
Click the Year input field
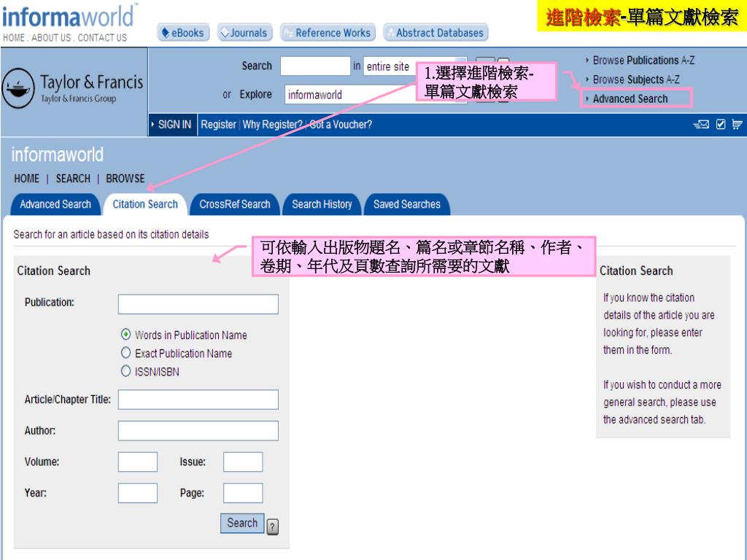[138, 493]
